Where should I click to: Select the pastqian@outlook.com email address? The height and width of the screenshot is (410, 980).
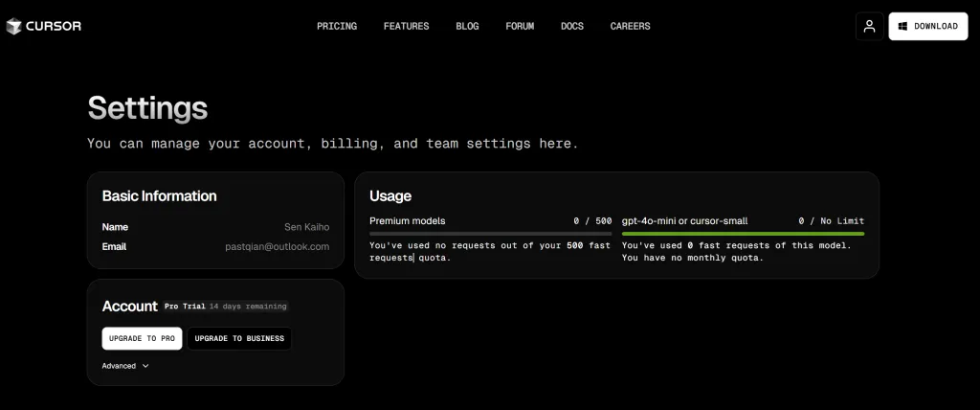[x=278, y=246]
